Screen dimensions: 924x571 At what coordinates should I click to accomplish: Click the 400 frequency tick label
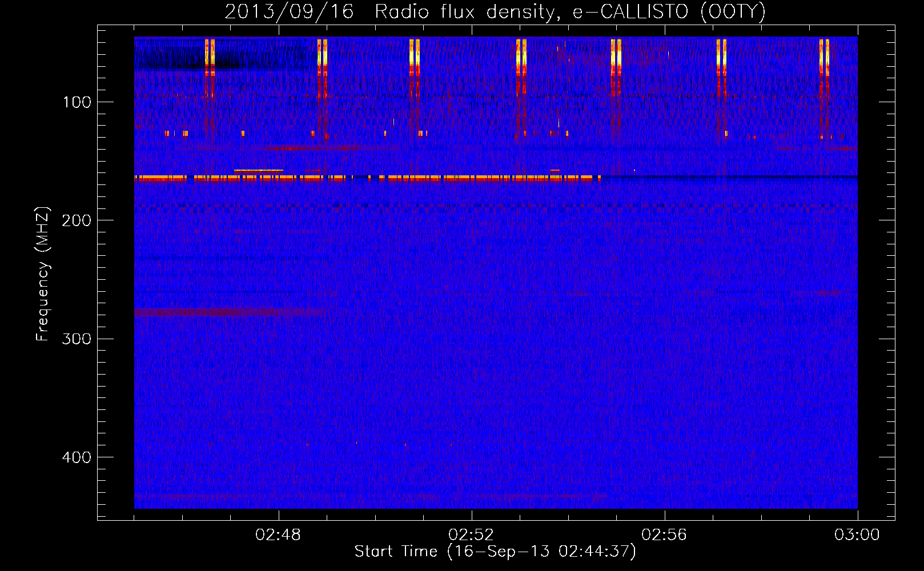point(77,457)
